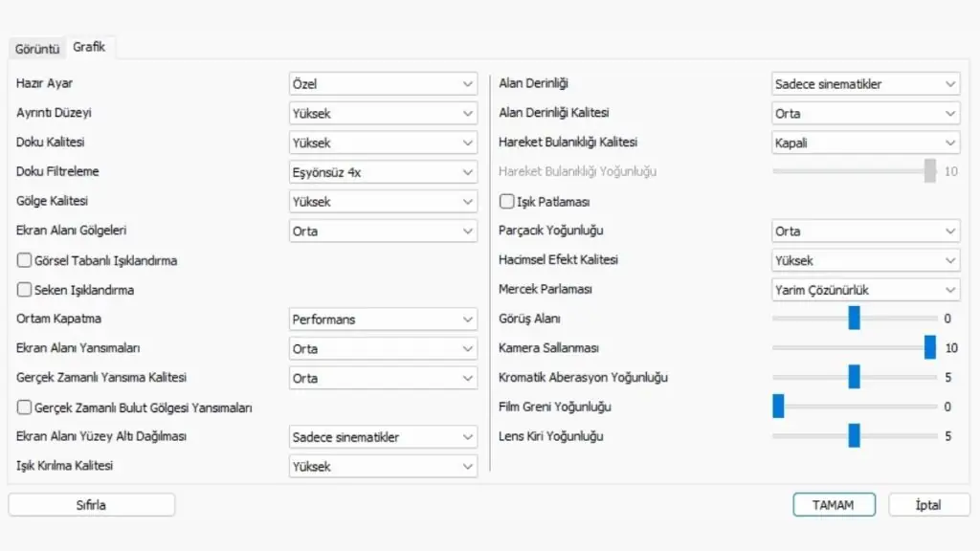Open the Hazır Ayar dropdown
980x551 pixels.
[x=383, y=84]
